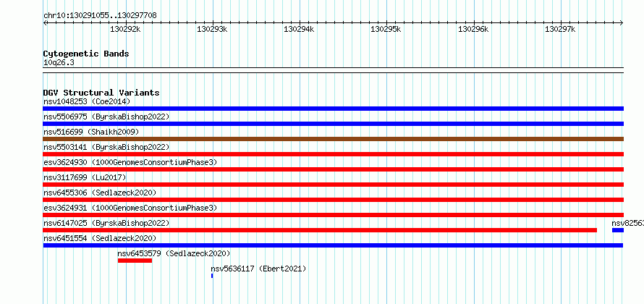
Task: Click the 130297k ruler label
Action: point(560,29)
